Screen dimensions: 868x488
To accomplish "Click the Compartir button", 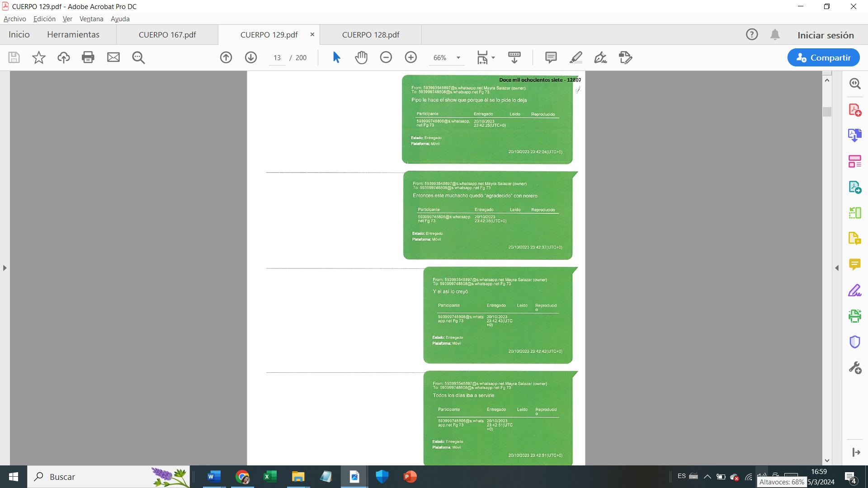I will 823,57.
